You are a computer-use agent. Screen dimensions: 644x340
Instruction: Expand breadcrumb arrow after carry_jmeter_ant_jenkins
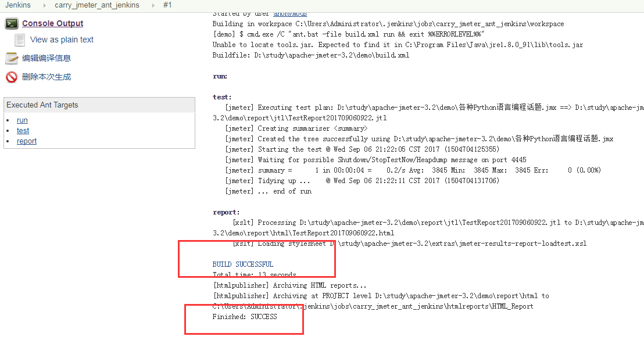pyautogui.click(x=153, y=5)
